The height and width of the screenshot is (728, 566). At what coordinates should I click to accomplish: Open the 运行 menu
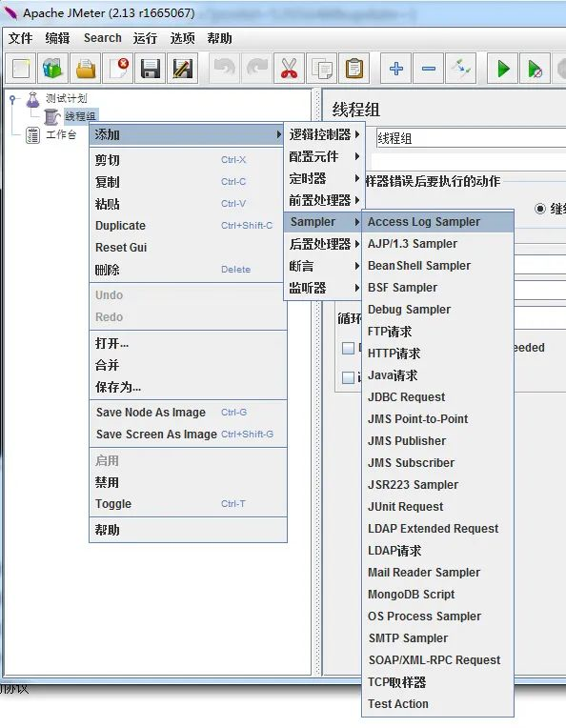click(x=145, y=38)
